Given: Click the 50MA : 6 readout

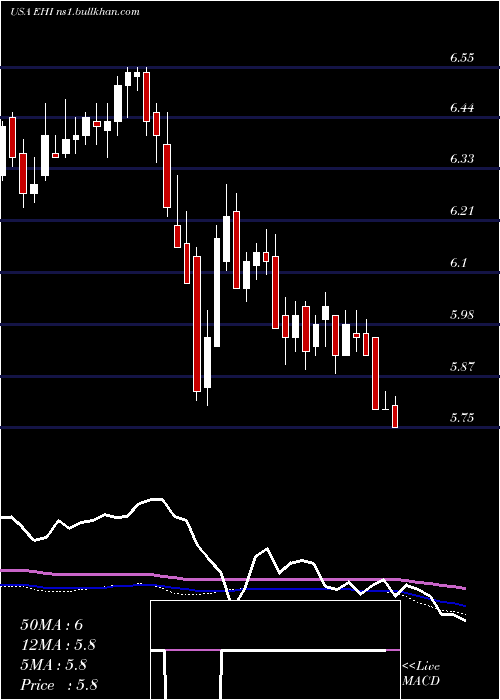Looking at the screenshot, I should pyautogui.click(x=52, y=625).
